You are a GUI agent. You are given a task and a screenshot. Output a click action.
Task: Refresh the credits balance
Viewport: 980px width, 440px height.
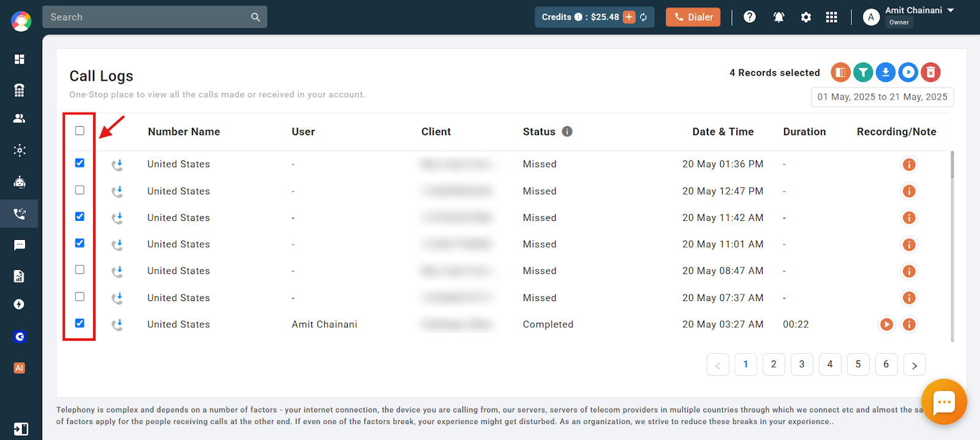(644, 17)
